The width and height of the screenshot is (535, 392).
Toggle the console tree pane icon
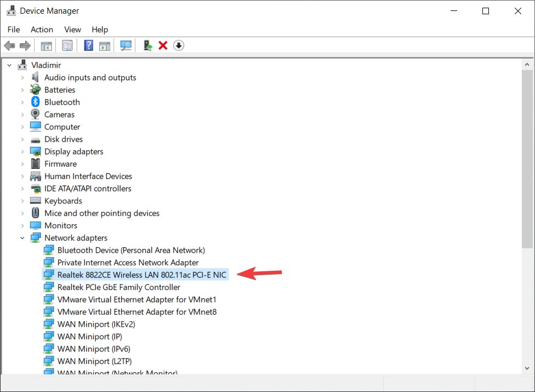(x=47, y=46)
